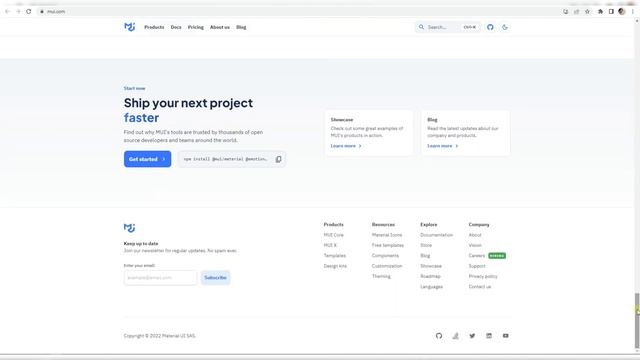The image size is (640, 360).
Task: Go forward with the browser forward arrow
Action: click(18, 11)
